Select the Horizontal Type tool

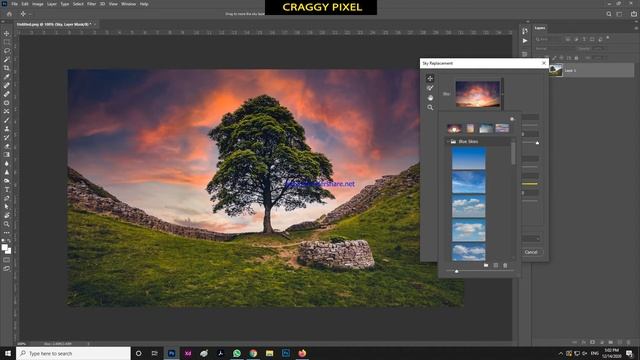[7, 189]
